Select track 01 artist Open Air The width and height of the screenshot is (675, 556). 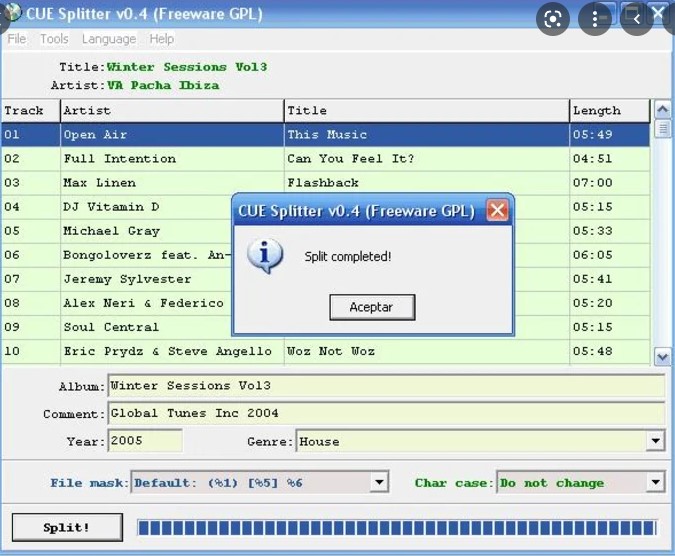click(x=172, y=135)
